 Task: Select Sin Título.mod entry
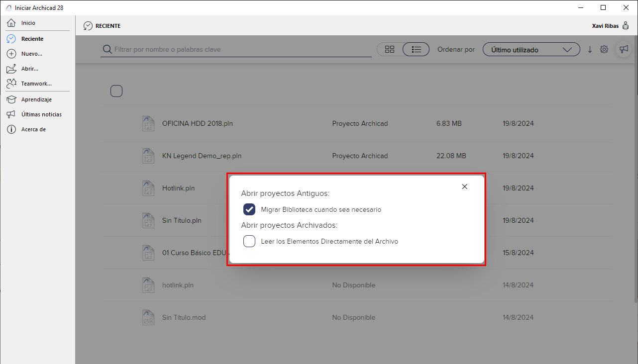[x=184, y=317]
